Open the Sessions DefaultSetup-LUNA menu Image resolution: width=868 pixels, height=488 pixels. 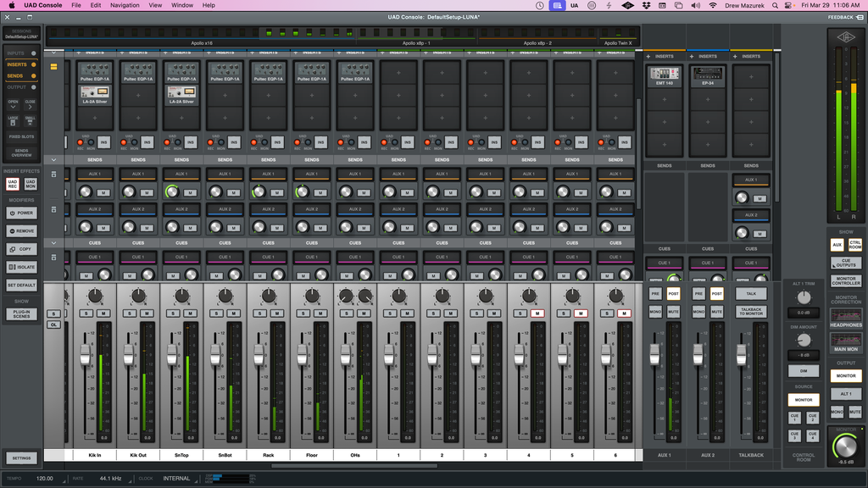point(21,34)
